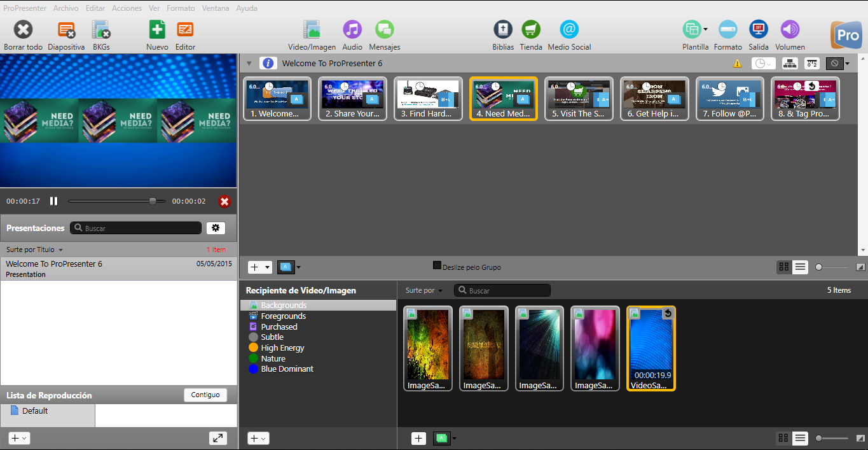Toggle the Salida output icon

[x=759, y=30]
